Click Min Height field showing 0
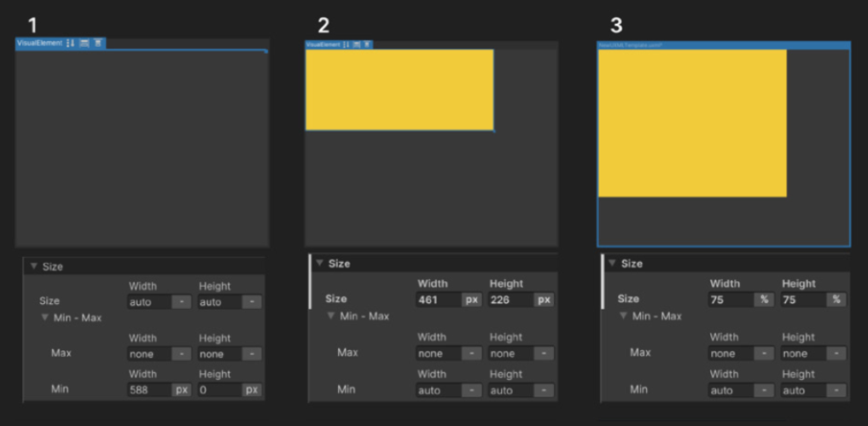The height and width of the screenshot is (426, 868). pyautogui.click(x=219, y=389)
